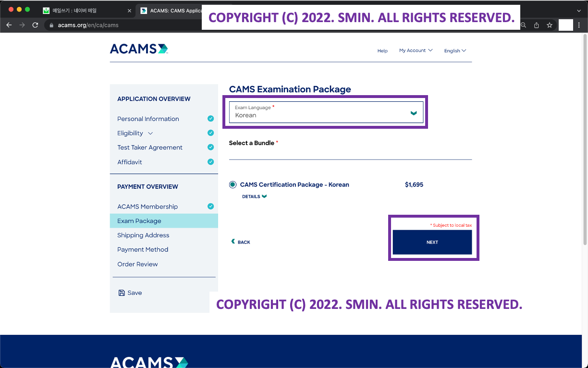
Task: Click the Subject to local tax note
Action: coord(451,225)
